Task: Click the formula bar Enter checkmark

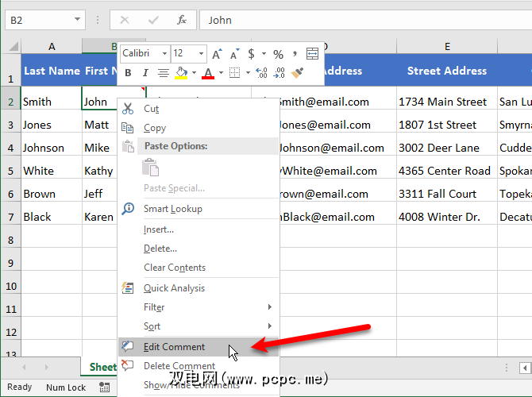Action: pyautogui.click(x=153, y=21)
